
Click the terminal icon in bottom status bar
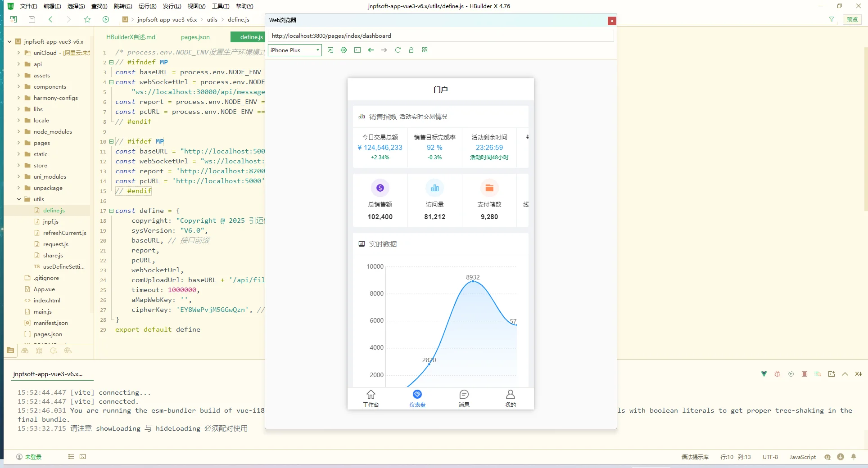[83, 457]
